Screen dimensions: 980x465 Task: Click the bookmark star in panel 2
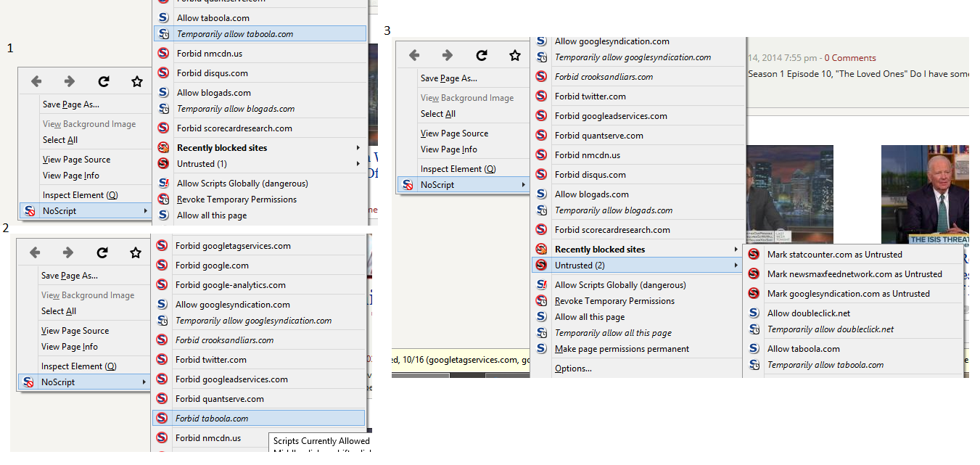pos(136,252)
